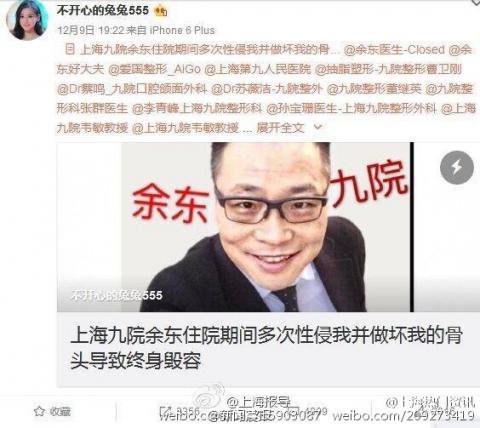Click the lightning bolt article icon
Viewport: 480px width, 428px height.
tap(457, 167)
